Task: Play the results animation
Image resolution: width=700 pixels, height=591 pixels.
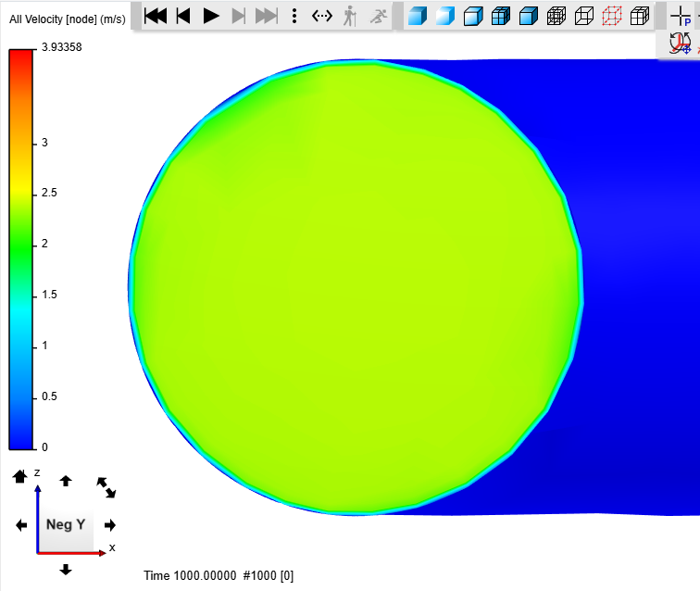Action: (x=211, y=16)
